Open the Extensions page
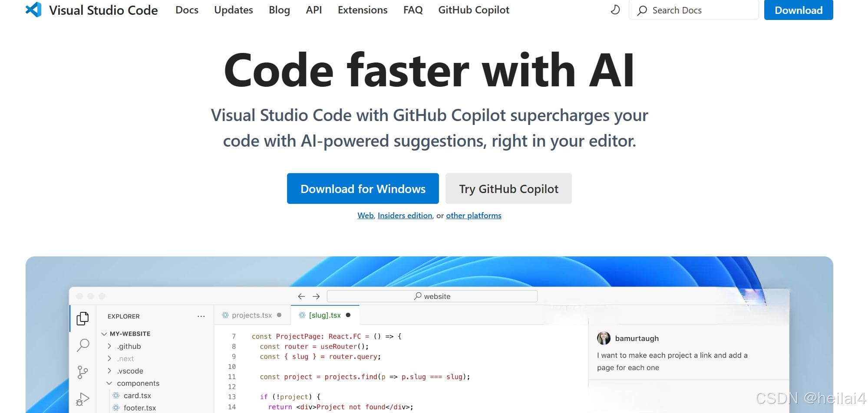The height and width of the screenshot is (413, 868). click(363, 10)
